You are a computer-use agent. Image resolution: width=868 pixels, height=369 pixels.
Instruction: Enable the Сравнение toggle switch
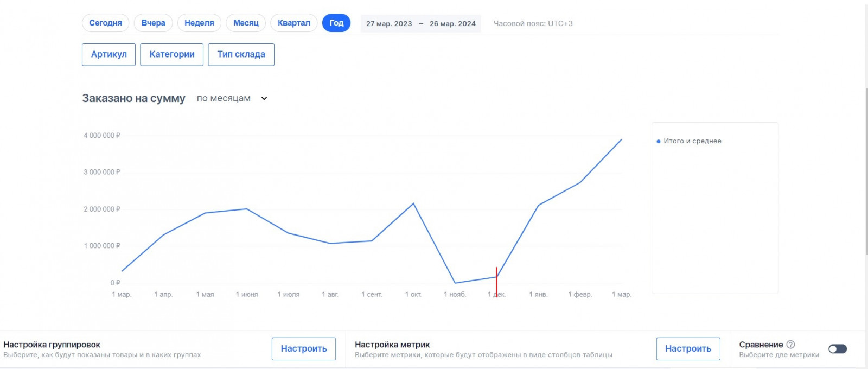pos(838,348)
